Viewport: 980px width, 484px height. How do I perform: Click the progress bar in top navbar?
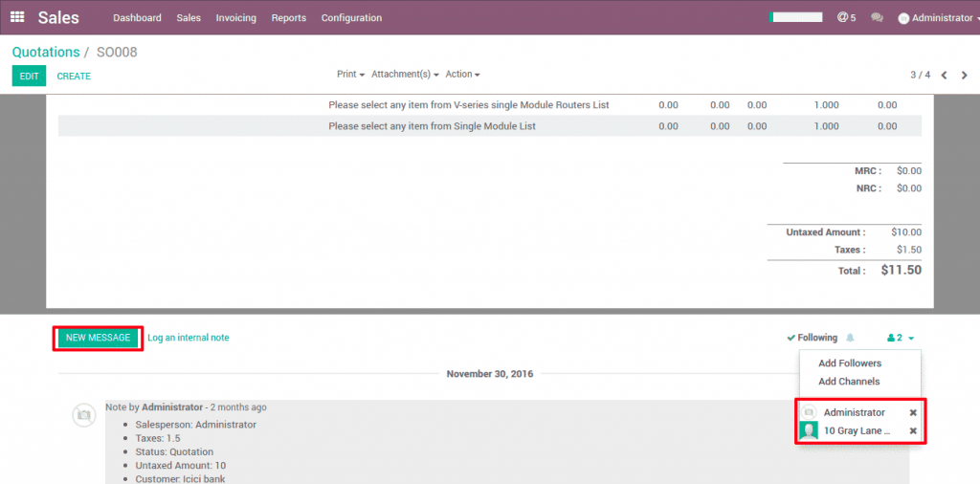point(795,17)
